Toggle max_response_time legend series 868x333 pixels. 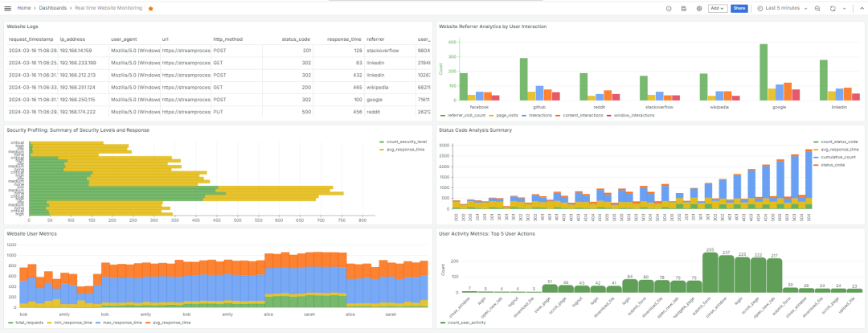[117, 322]
